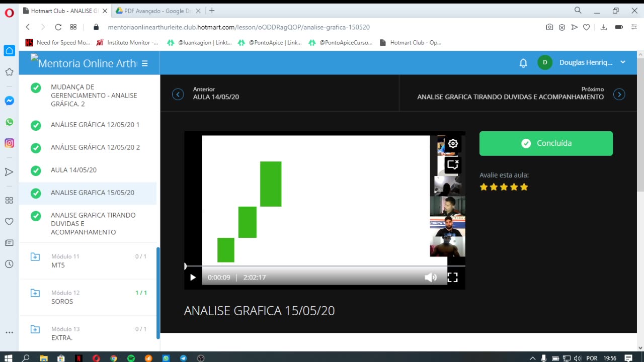Open Instagram in the Opera sidebar
Viewport: 644px width, 362px height.
[x=9, y=143]
